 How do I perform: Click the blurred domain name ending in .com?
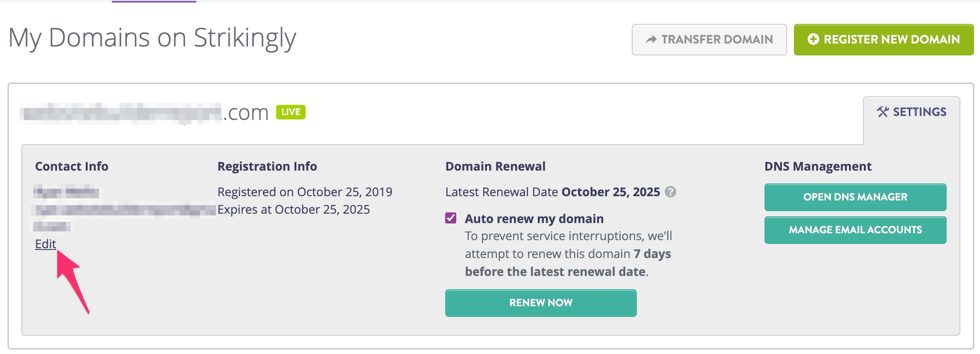click(145, 111)
